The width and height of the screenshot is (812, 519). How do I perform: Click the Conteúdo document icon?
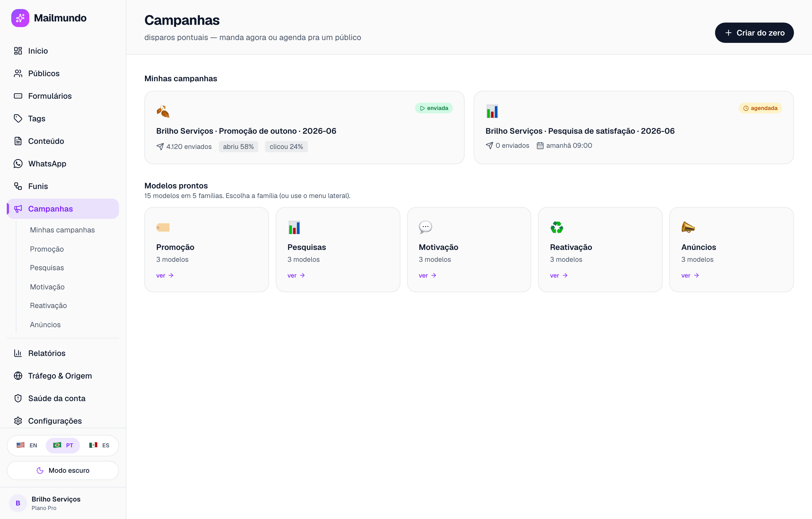[18, 141]
